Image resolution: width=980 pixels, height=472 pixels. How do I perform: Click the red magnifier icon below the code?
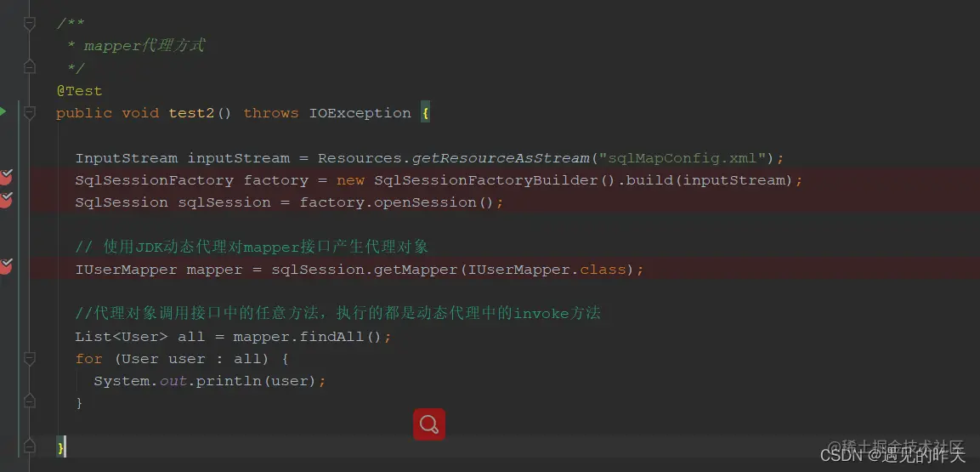pos(429,424)
